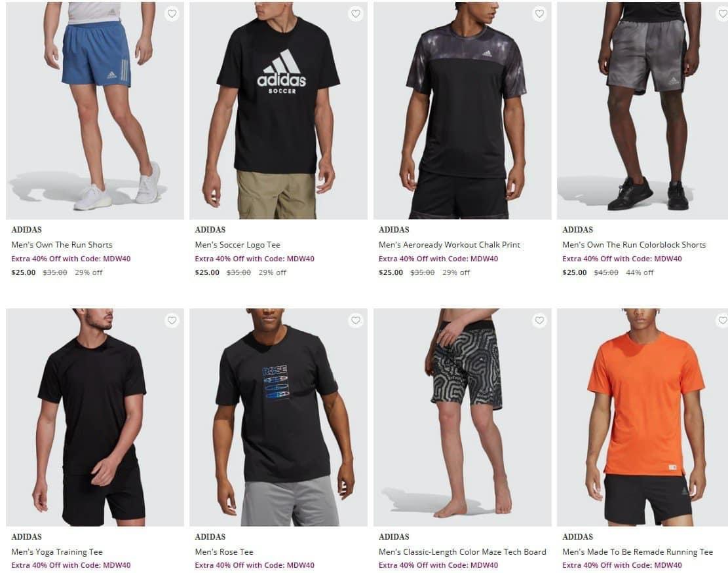
Task: Heart the Made To Be Remade Running Tee
Action: [722, 320]
